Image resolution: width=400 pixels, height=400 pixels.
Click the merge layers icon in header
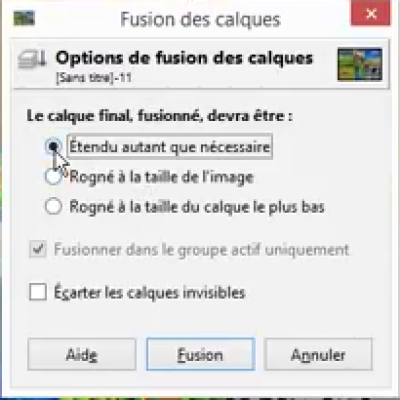click(x=32, y=60)
